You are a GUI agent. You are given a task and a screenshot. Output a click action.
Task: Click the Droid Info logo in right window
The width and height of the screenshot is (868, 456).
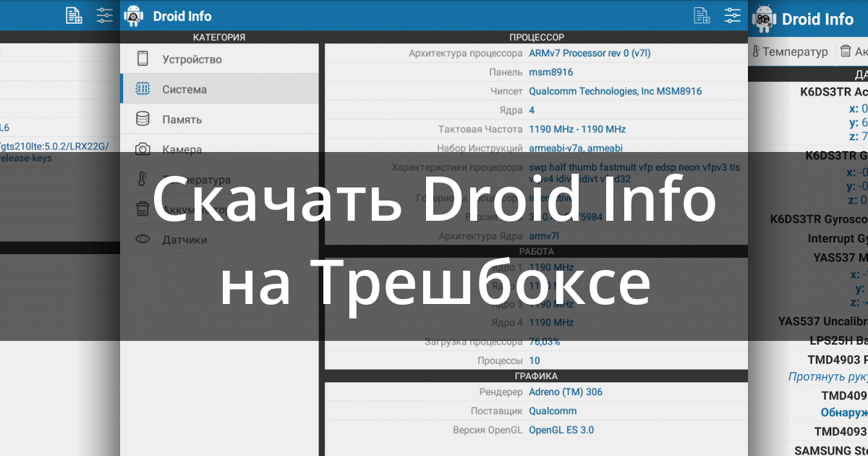click(x=765, y=18)
